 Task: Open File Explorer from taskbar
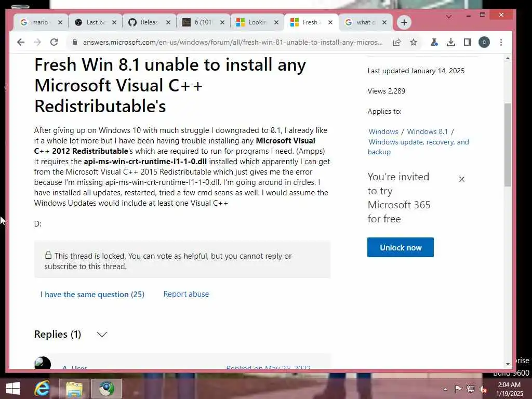[x=74, y=389]
